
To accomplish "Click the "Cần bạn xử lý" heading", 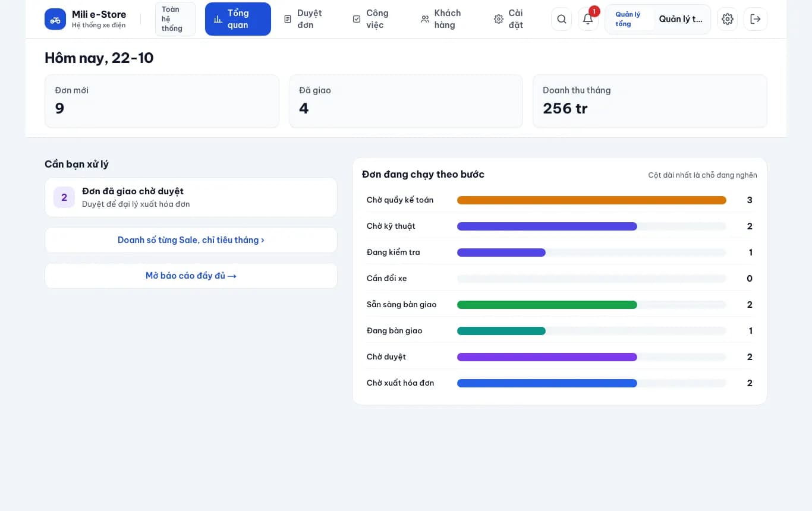I will click(x=77, y=164).
